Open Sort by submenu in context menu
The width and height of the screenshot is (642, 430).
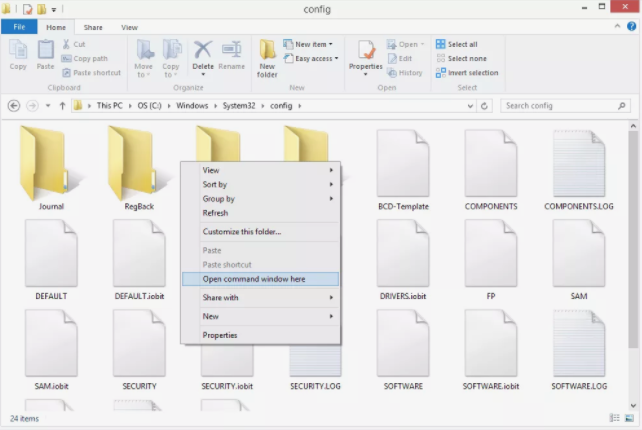click(260, 184)
